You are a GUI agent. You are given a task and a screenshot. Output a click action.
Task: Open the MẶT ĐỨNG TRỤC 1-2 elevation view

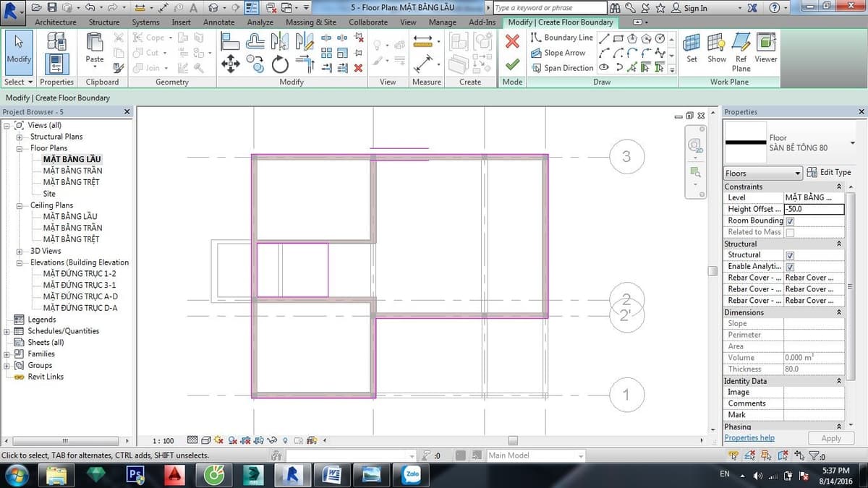coord(80,274)
